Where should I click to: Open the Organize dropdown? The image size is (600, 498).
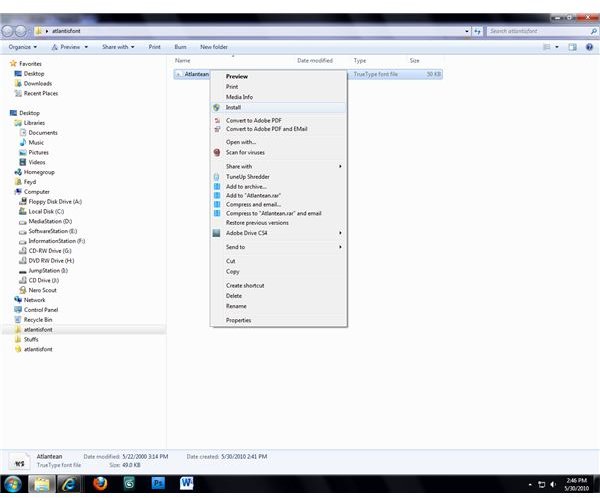[23, 47]
